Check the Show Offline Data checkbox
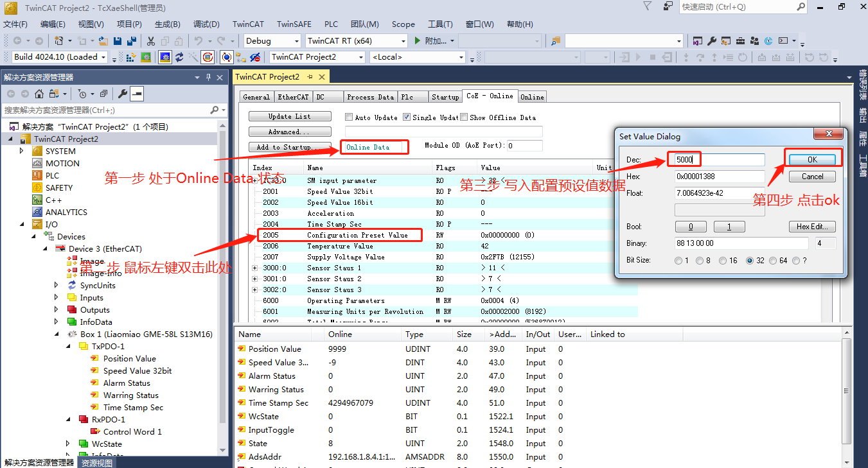This screenshot has width=868, height=468. coord(464,117)
